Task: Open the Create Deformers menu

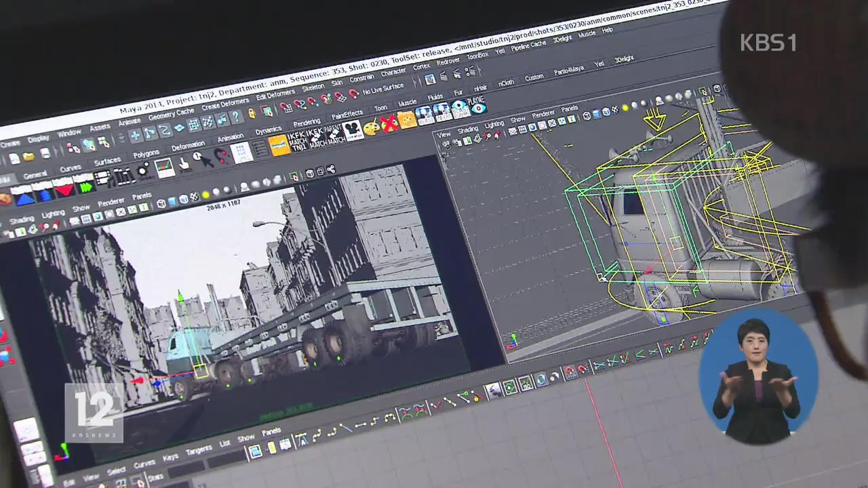Action: [x=225, y=104]
